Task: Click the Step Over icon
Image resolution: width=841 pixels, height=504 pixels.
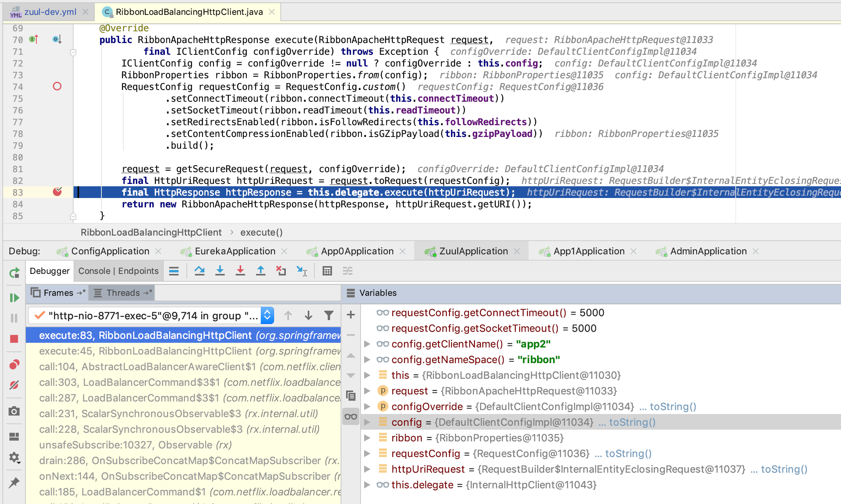Action: pos(200,271)
